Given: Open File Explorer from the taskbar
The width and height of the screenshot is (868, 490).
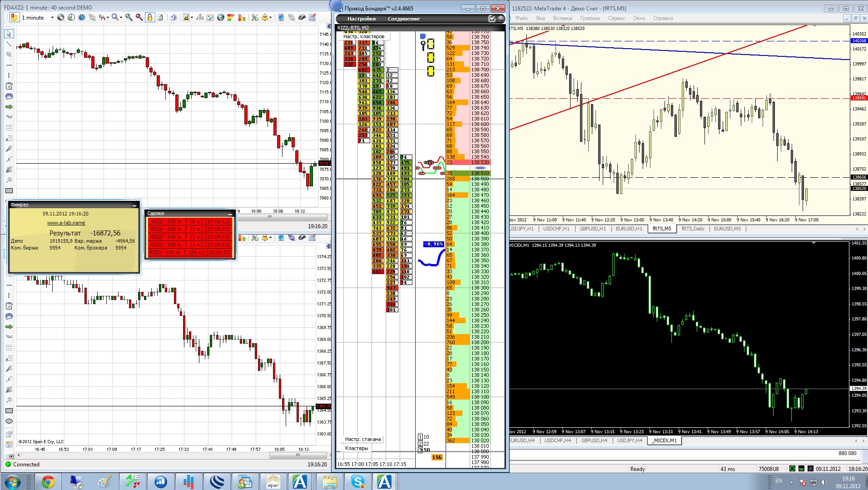Looking at the screenshot, I should point(329,481).
